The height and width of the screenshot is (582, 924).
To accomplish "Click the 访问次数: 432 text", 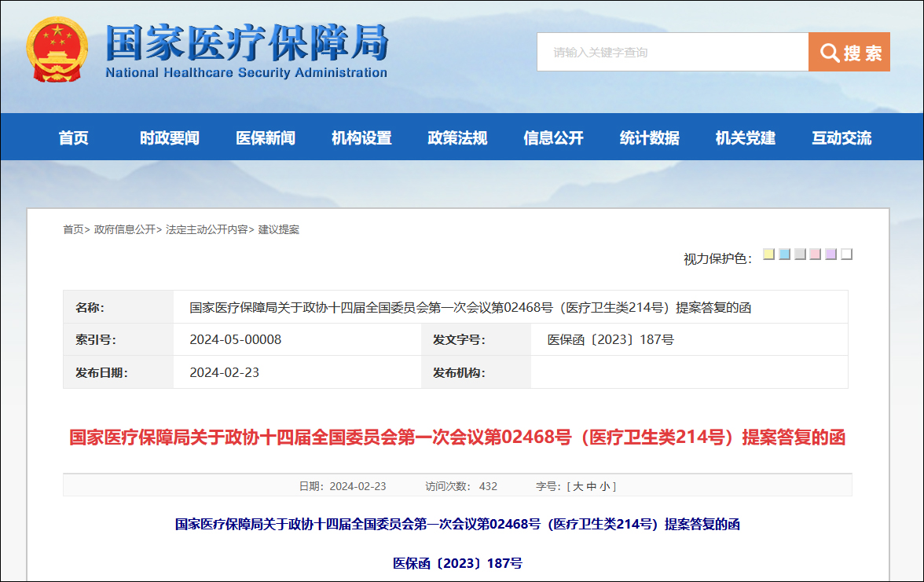I will tap(461, 487).
